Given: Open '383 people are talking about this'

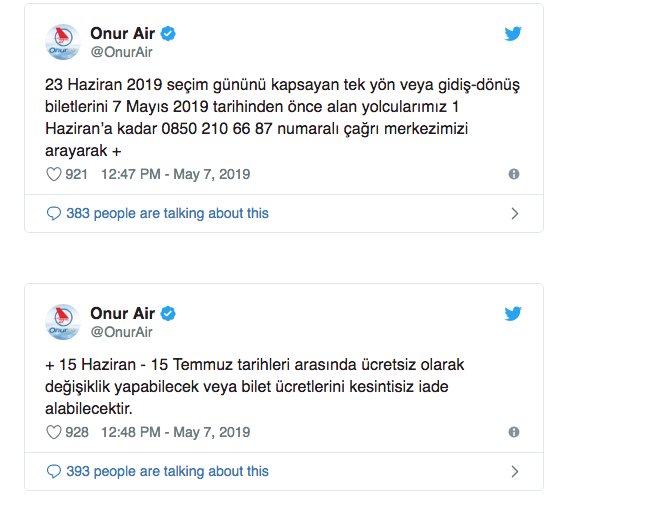Looking at the screenshot, I should 167,213.
